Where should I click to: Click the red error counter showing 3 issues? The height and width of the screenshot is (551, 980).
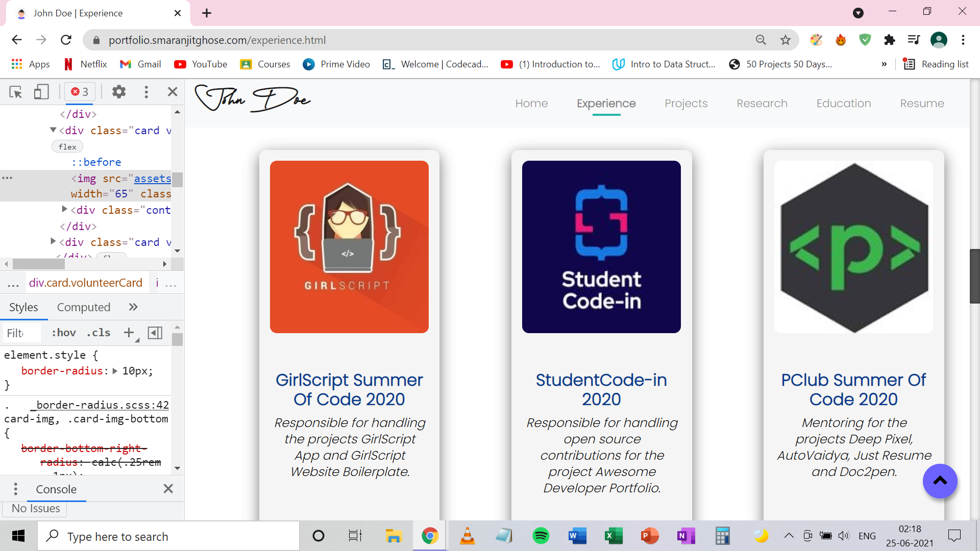(79, 92)
